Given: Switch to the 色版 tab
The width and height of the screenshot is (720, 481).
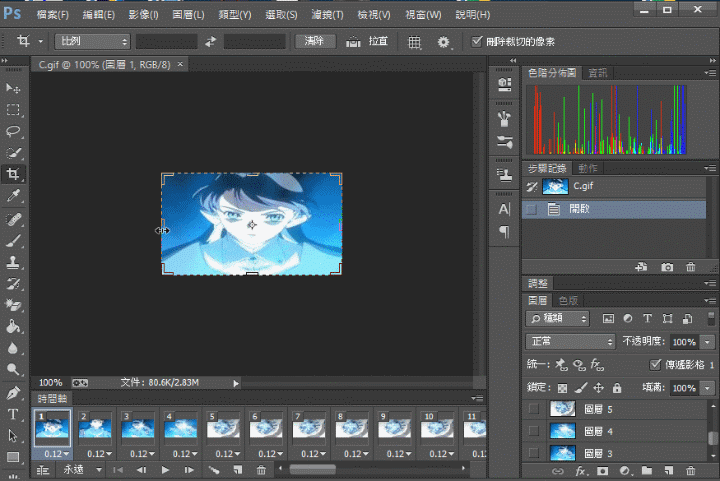Looking at the screenshot, I should (x=568, y=300).
